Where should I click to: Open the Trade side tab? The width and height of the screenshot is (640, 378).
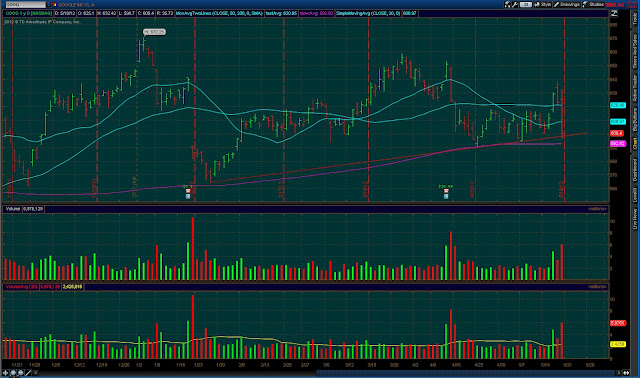pos(635,19)
